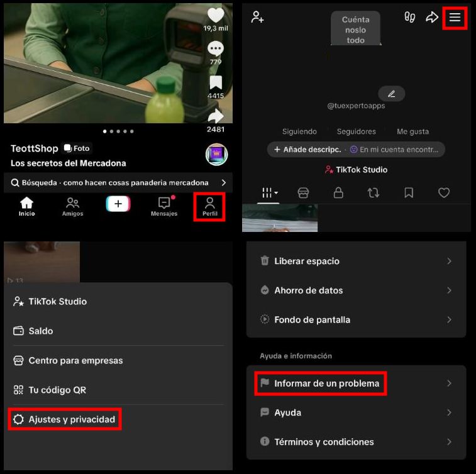Switch to the Perfil tab

[210, 207]
